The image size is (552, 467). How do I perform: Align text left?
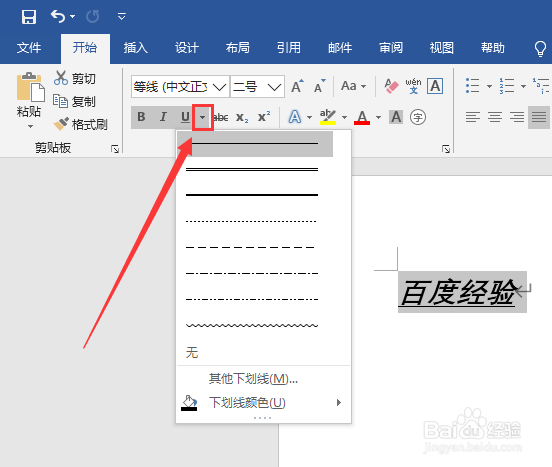pos(473,117)
